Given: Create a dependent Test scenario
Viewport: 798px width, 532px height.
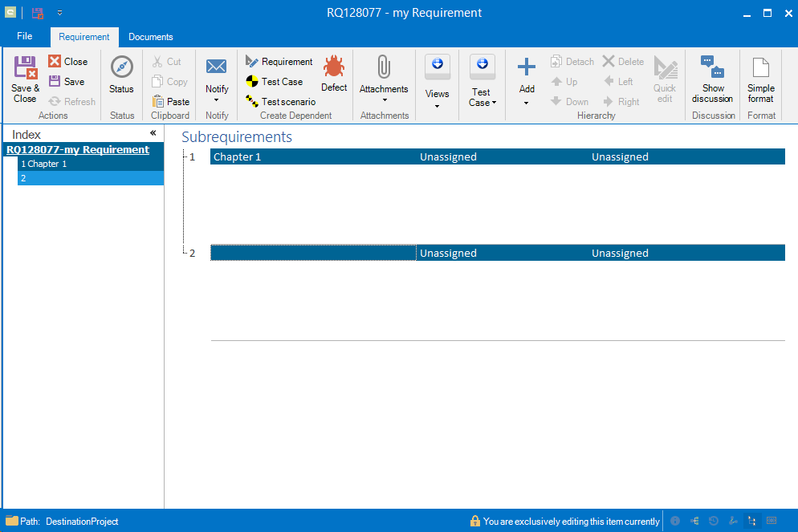Looking at the screenshot, I should point(280,102).
